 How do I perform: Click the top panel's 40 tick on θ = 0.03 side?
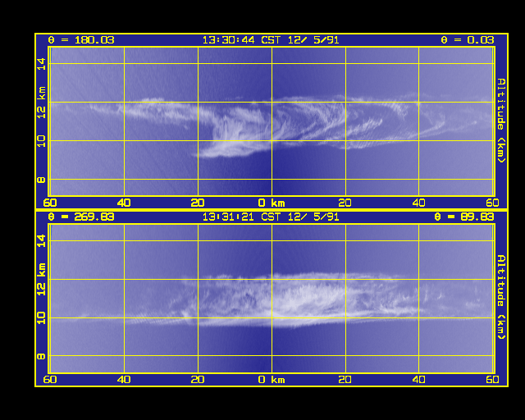[418, 203]
